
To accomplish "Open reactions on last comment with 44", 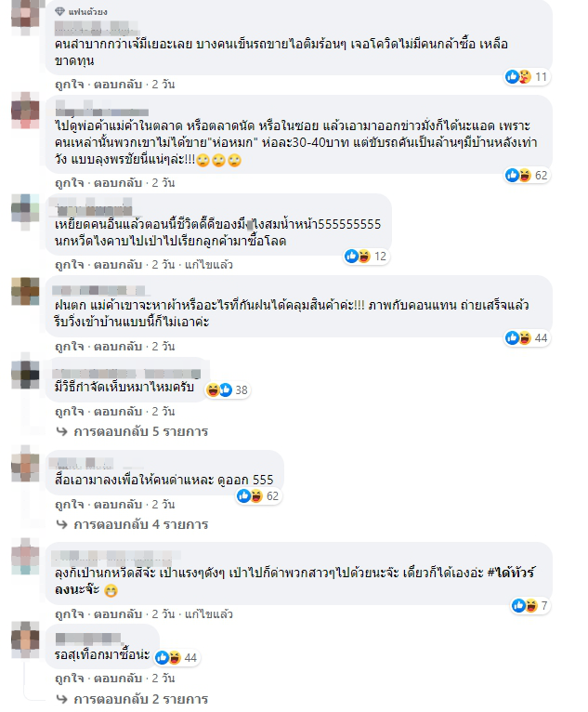I will [x=176, y=657].
